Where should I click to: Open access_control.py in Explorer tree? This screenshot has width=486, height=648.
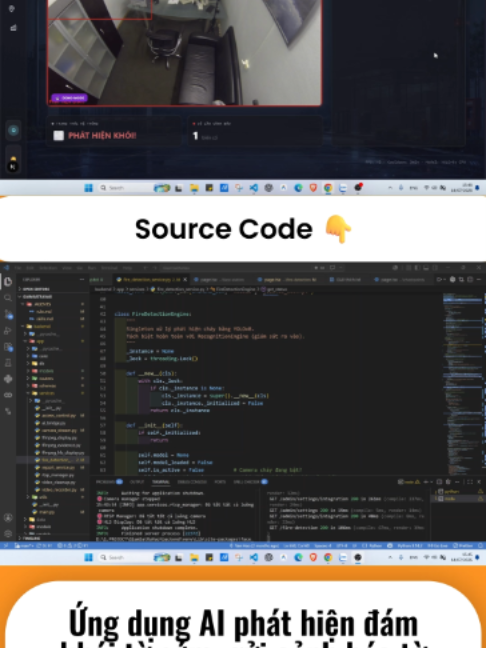tap(53, 415)
